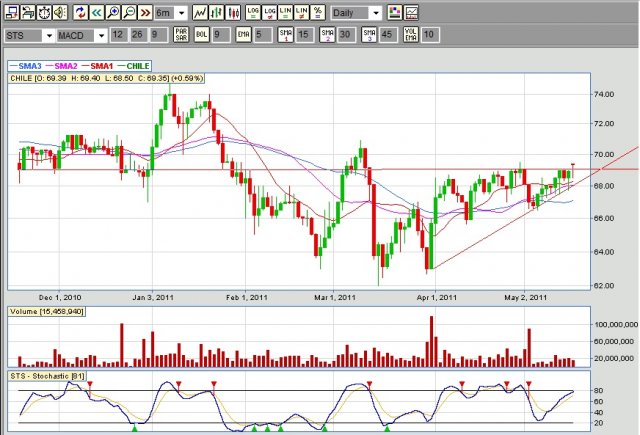Edit the volume EMA period field 10
Screen dimensions: 640x435
430,35
